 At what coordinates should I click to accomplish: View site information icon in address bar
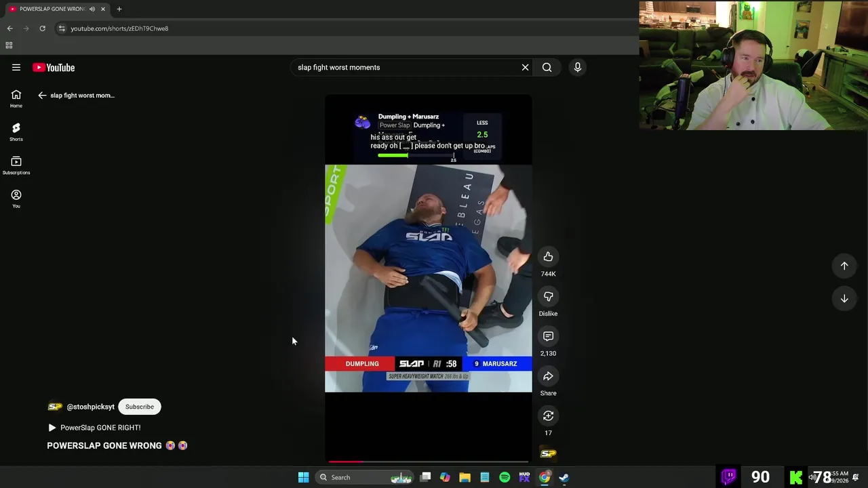[x=62, y=28]
